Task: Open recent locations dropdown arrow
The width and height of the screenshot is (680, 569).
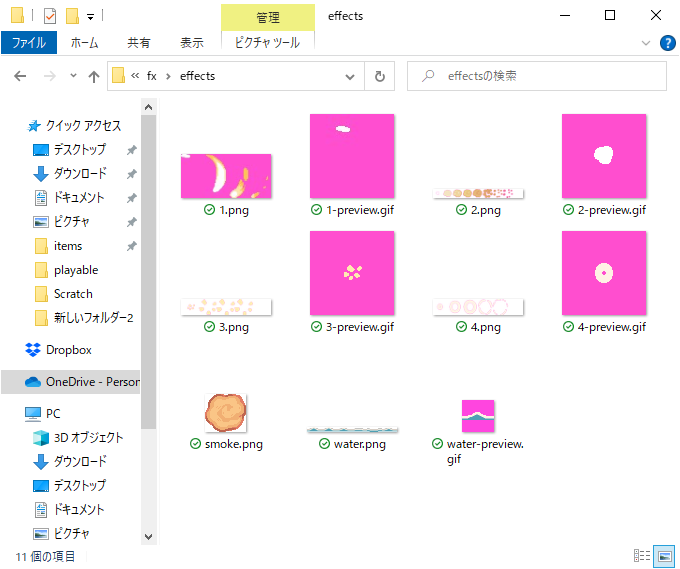Action: pyautogui.click(x=73, y=76)
